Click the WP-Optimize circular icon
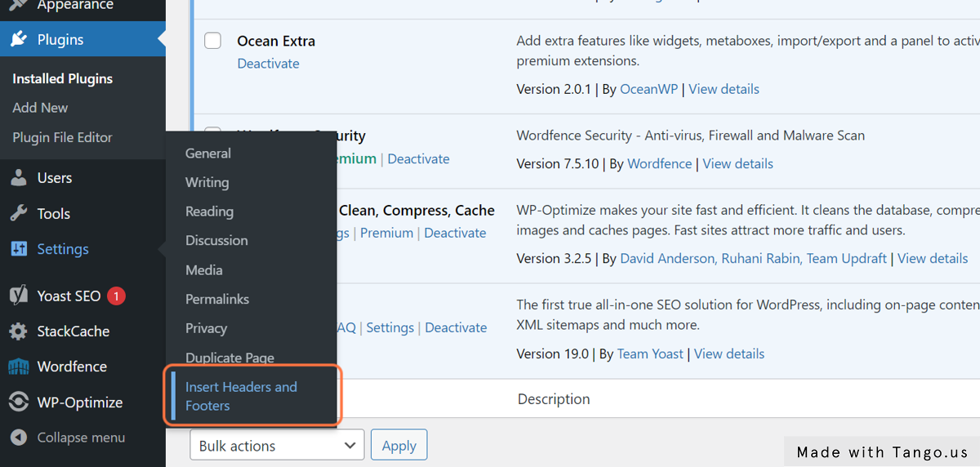 [x=19, y=403]
